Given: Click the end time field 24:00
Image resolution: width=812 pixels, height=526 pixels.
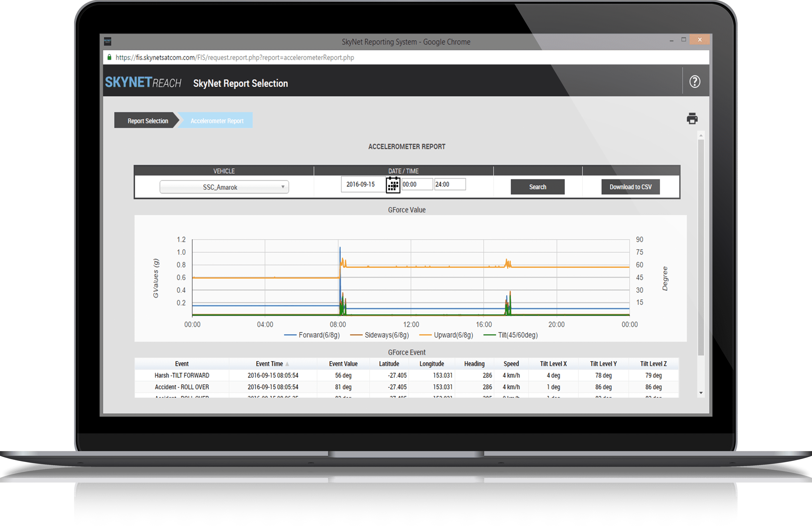Looking at the screenshot, I should tap(450, 184).
